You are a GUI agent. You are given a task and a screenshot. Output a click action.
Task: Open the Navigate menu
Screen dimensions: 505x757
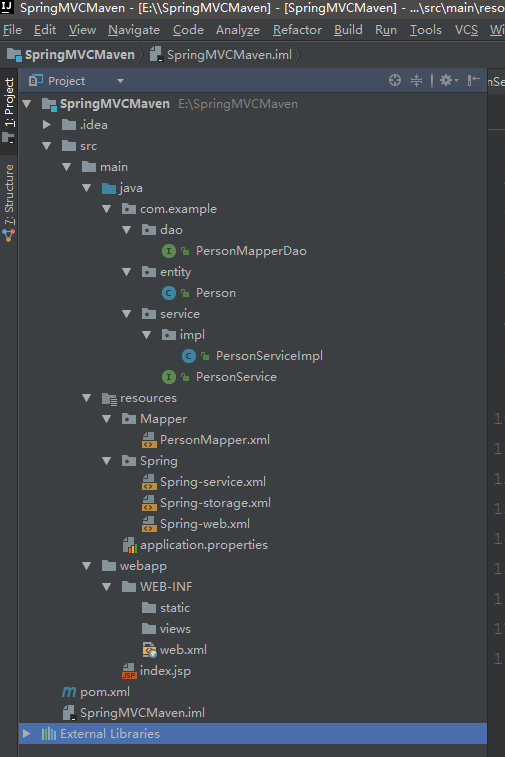click(134, 30)
